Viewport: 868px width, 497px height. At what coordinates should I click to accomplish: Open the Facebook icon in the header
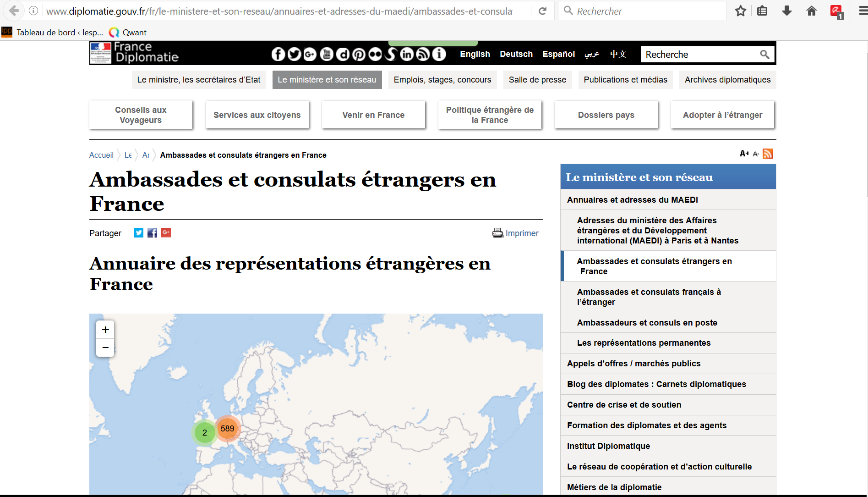(x=278, y=54)
